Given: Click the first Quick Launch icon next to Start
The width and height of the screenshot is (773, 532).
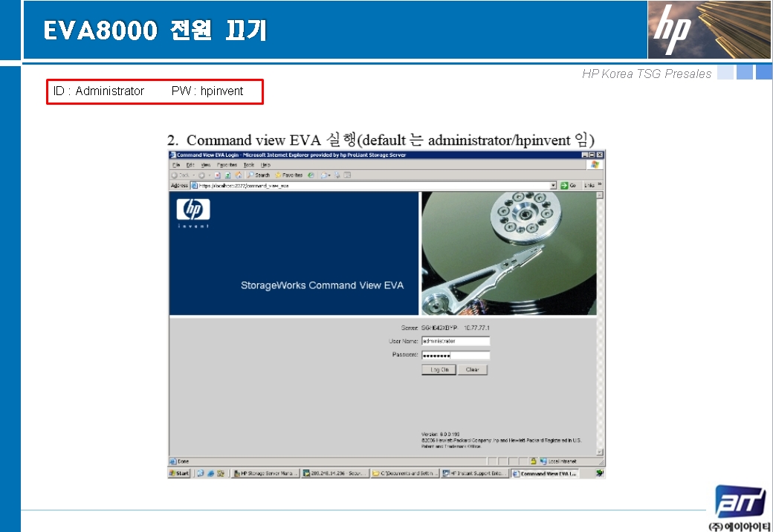Looking at the screenshot, I should [201, 473].
